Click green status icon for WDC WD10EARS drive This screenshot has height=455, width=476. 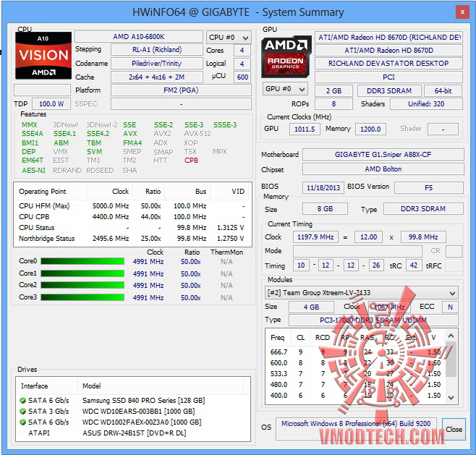(x=22, y=412)
